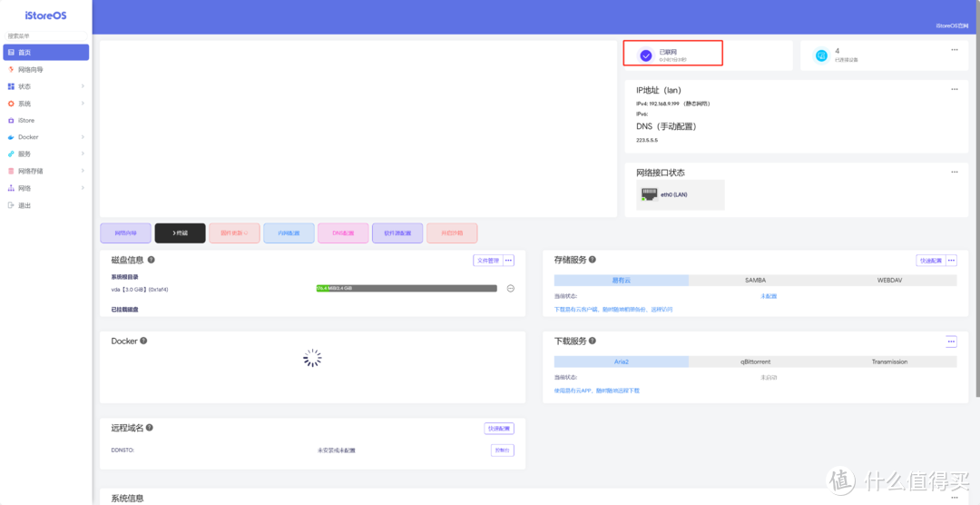Expand the 系统 sidebar menu chevron
Screen dimensions: 980x505
83,104
